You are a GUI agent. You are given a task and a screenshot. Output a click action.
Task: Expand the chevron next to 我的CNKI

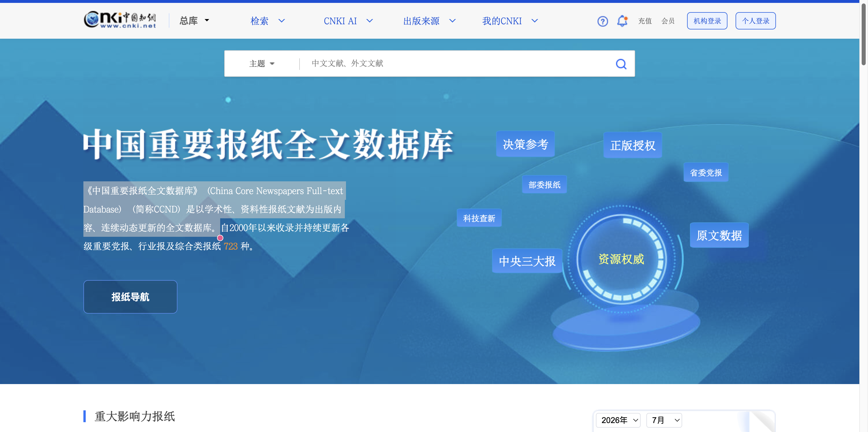(535, 21)
